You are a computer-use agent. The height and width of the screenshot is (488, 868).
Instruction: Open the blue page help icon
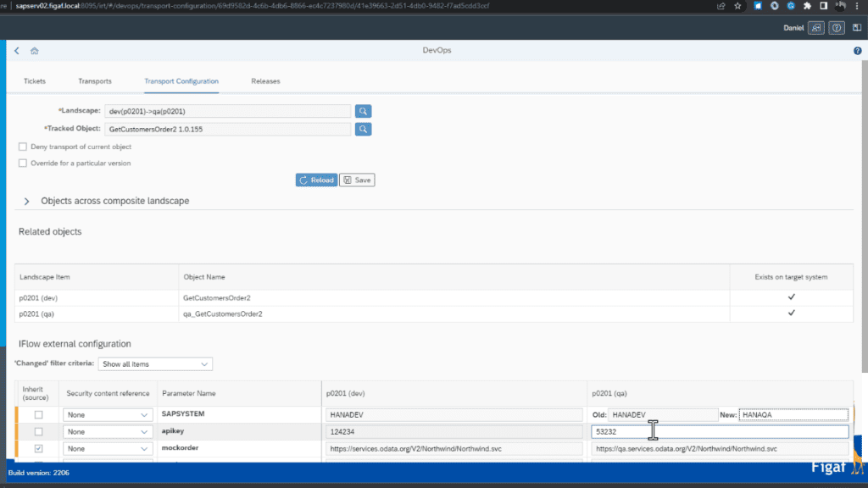point(858,50)
